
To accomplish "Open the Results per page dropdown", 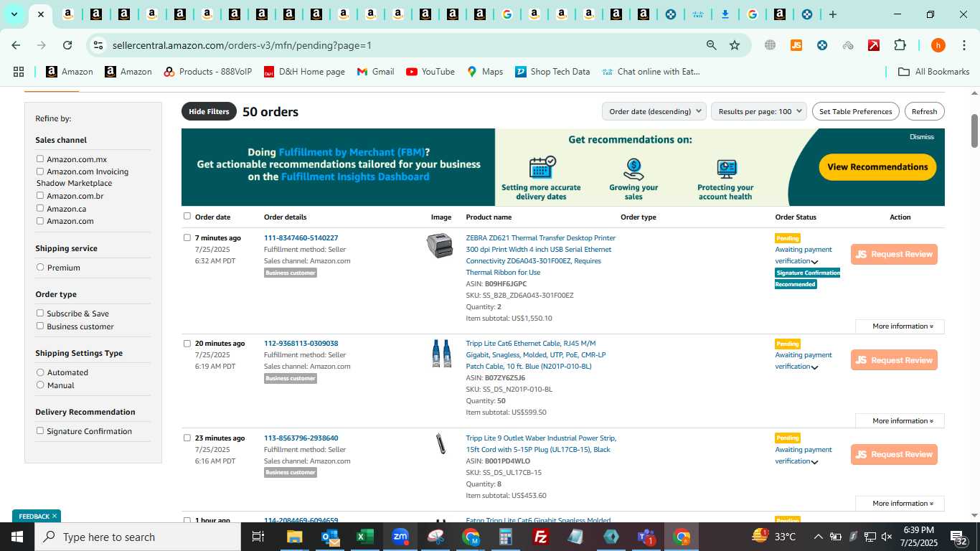I will tap(759, 111).
